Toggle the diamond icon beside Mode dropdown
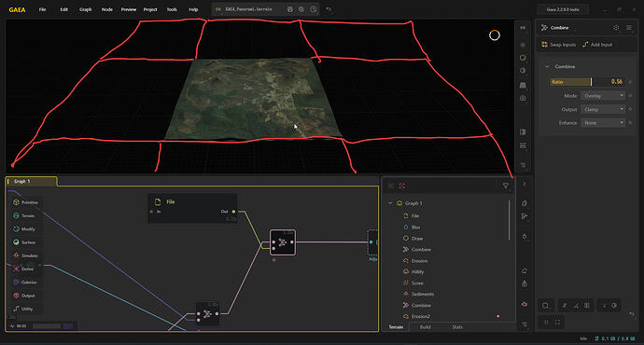The height and width of the screenshot is (345, 644). click(630, 96)
